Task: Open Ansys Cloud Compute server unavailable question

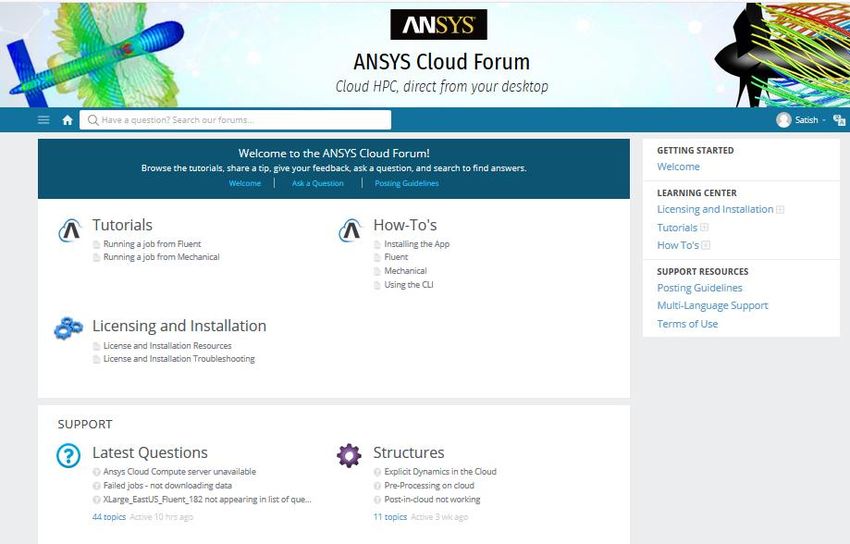Action: tap(179, 472)
